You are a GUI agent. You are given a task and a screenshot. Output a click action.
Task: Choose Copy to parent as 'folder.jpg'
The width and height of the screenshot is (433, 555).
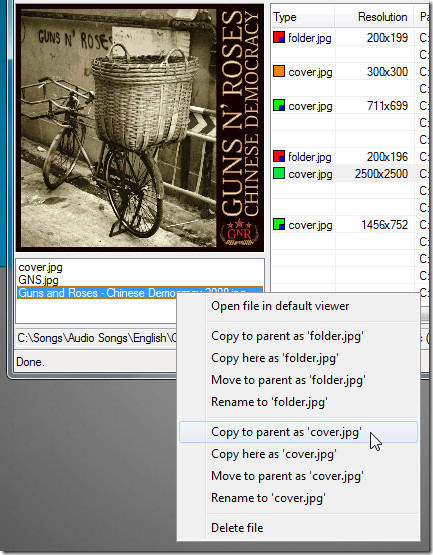298,336
